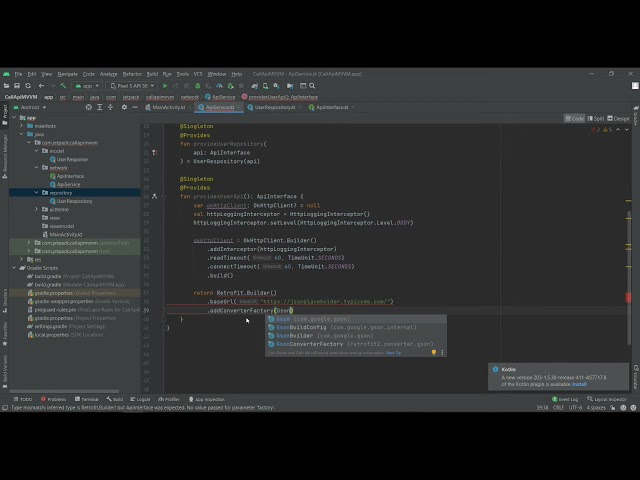Open Project panel settings gear
640x480 pixels.
pos(124,107)
